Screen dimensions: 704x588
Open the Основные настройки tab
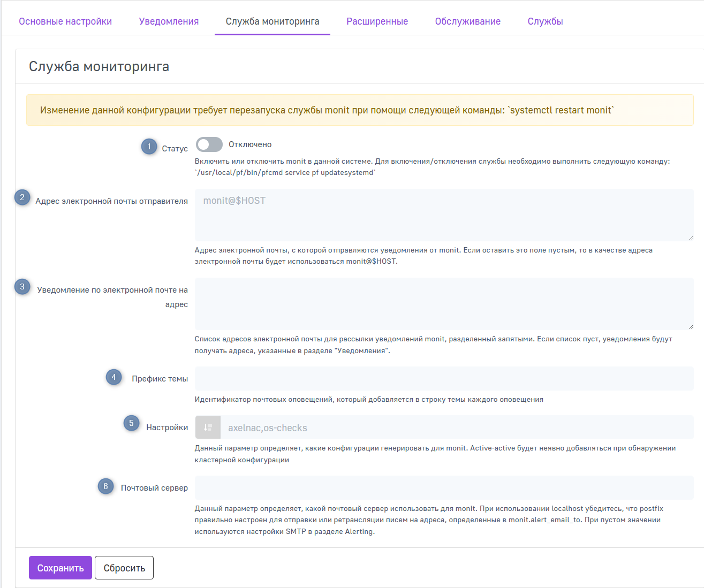tap(65, 21)
